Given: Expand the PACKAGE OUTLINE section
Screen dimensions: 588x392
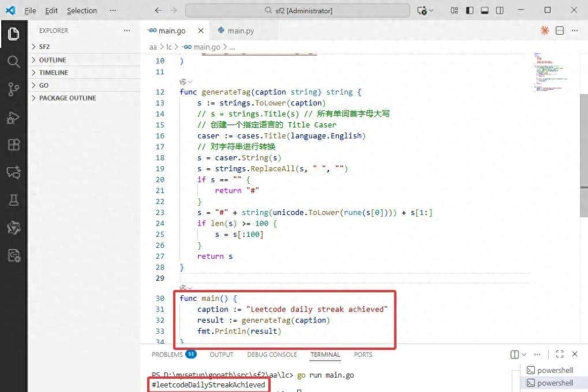Looking at the screenshot, I should (67, 98).
